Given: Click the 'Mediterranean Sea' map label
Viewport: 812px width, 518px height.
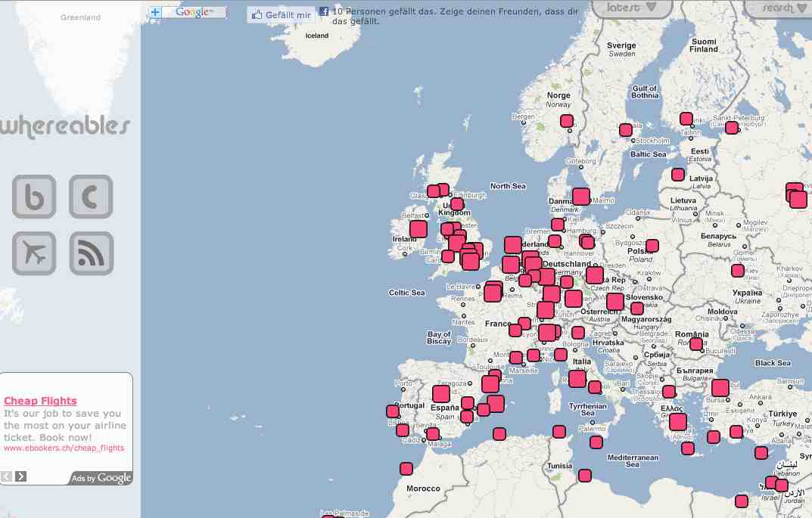Looking at the screenshot, I should tap(633, 461).
